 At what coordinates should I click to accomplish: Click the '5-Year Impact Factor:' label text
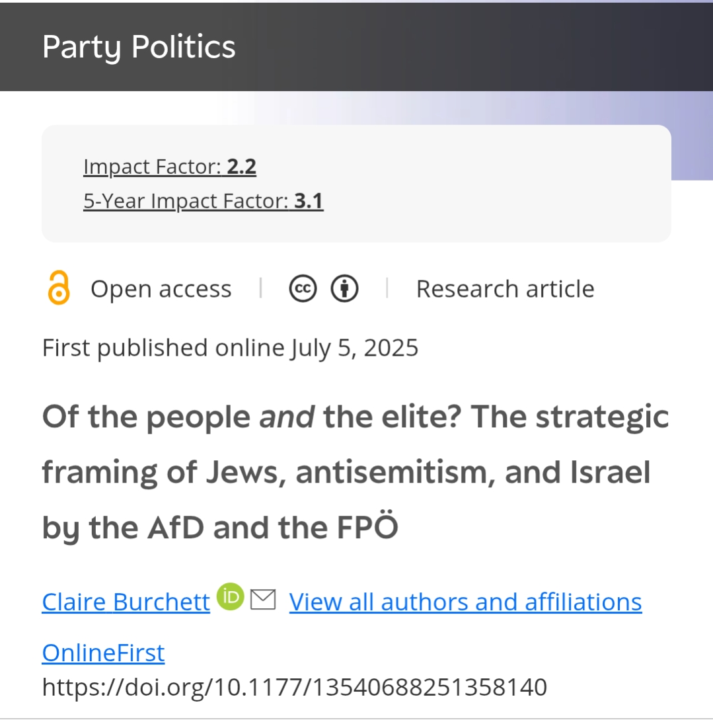(x=186, y=201)
